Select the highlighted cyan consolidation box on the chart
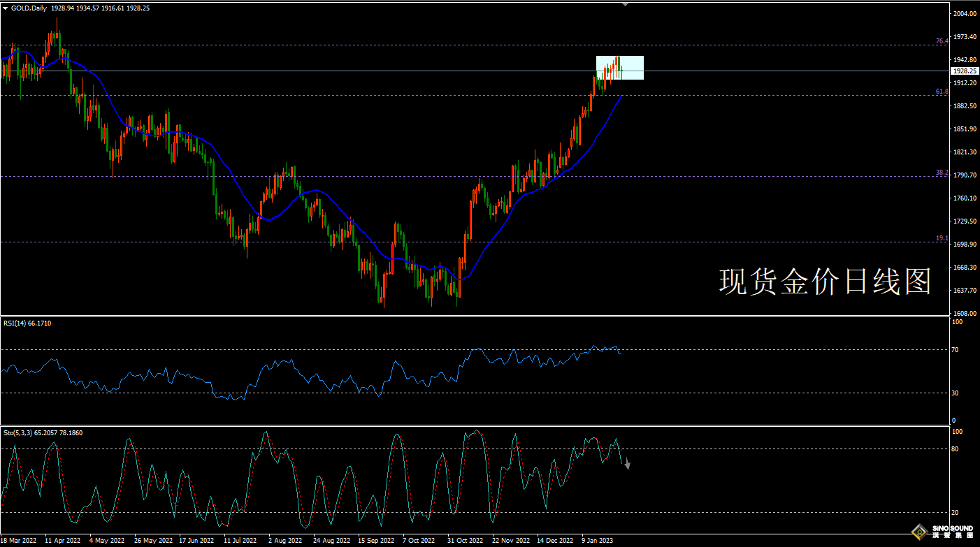This screenshot has height=547, width=980. tap(619, 68)
